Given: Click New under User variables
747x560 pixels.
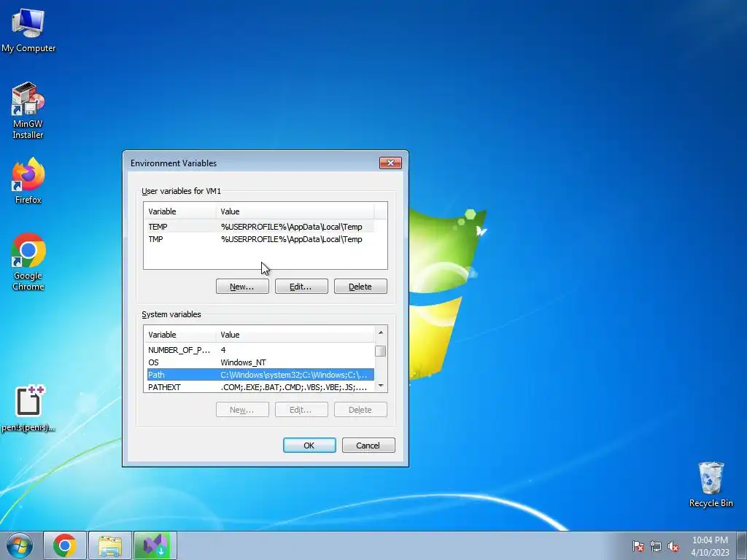Looking at the screenshot, I should pos(242,286).
